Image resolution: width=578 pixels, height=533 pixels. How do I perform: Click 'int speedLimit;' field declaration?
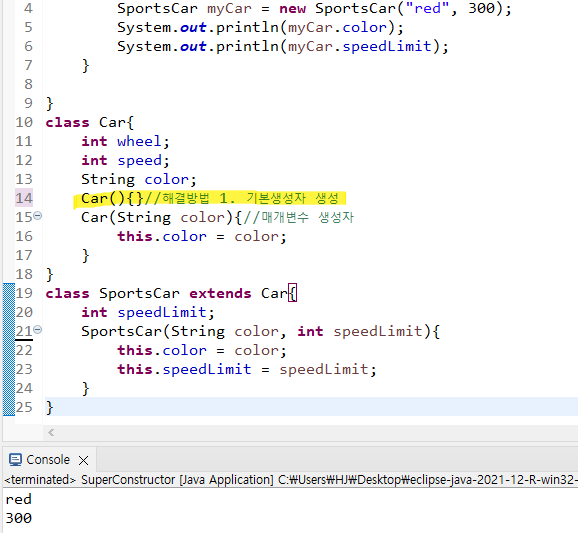click(147, 312)
